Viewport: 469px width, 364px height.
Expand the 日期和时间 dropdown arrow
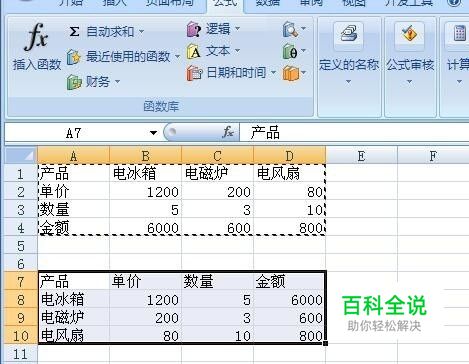273,72
